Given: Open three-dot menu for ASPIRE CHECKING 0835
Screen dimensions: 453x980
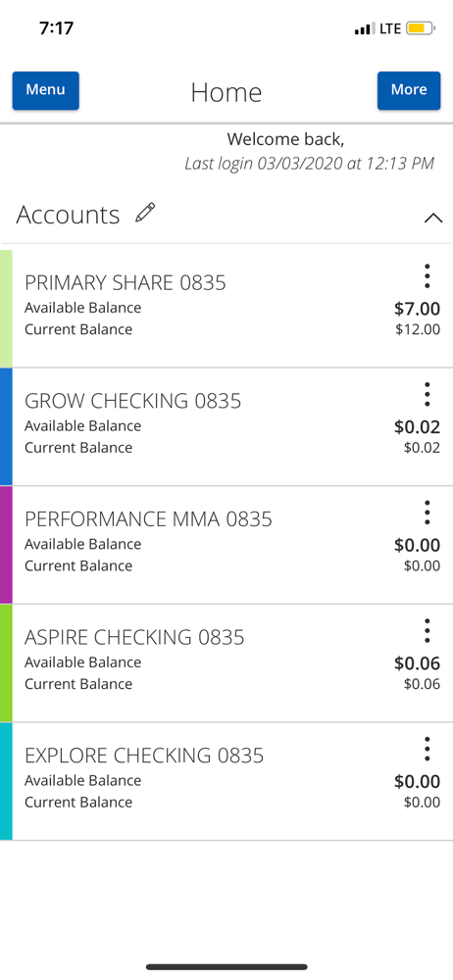Looking at the screenshot, I should click(x=427, y=630).
